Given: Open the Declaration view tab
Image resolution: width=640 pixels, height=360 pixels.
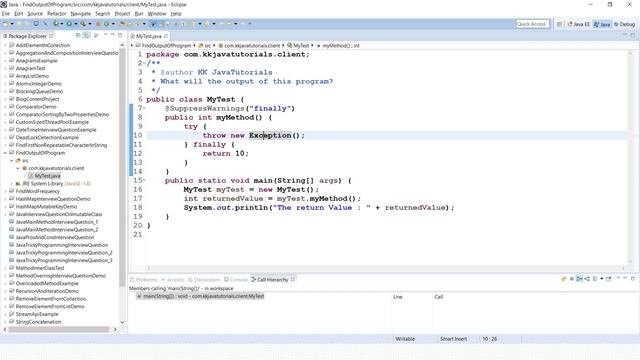Looking at the screenshot, I should tap(204, 280).
